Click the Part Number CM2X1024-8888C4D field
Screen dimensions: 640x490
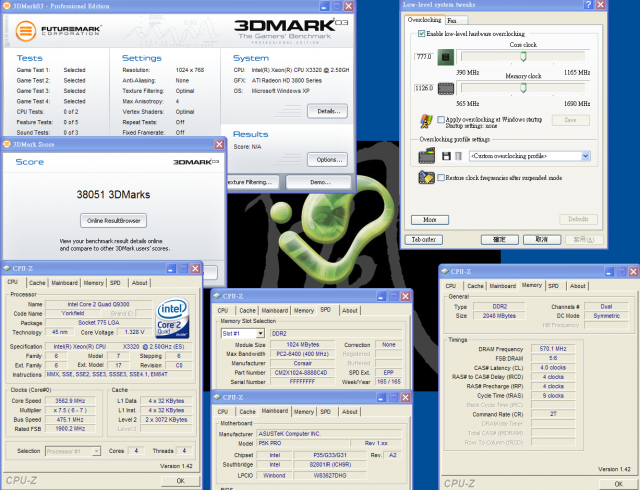(302, 372)
